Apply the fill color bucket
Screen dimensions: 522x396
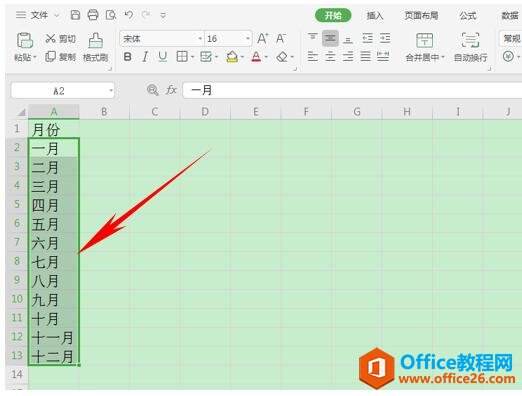point(232,57)
